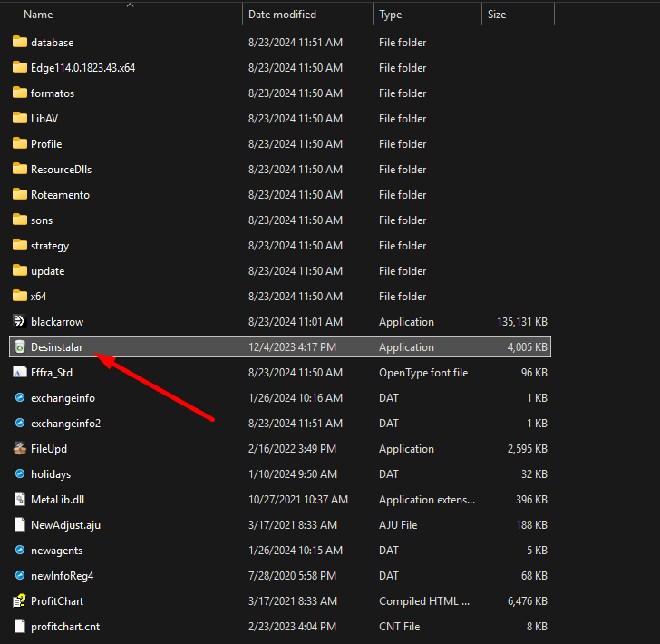This screenshot has width=660, height=644.
Task: Select the NewAdjust.aju file icon
Action: click(x=20, y=525)
